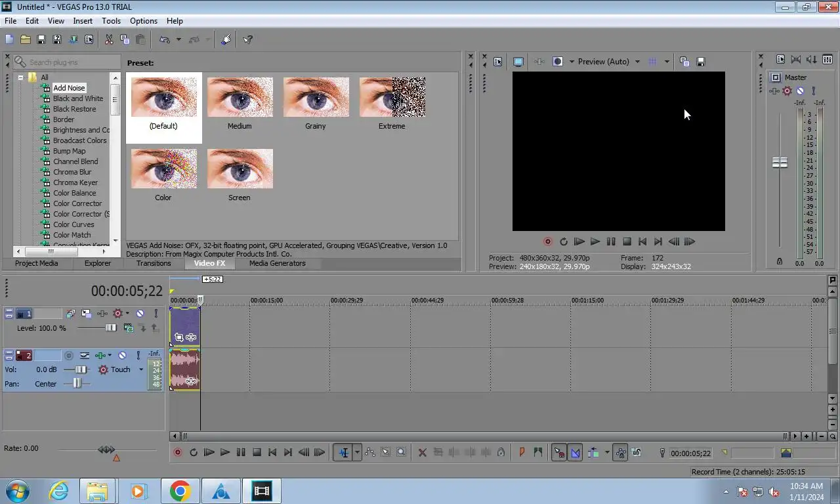840x504 pixels.
Task: Click the Cut scissors icon
Action: tap(109, 39)
